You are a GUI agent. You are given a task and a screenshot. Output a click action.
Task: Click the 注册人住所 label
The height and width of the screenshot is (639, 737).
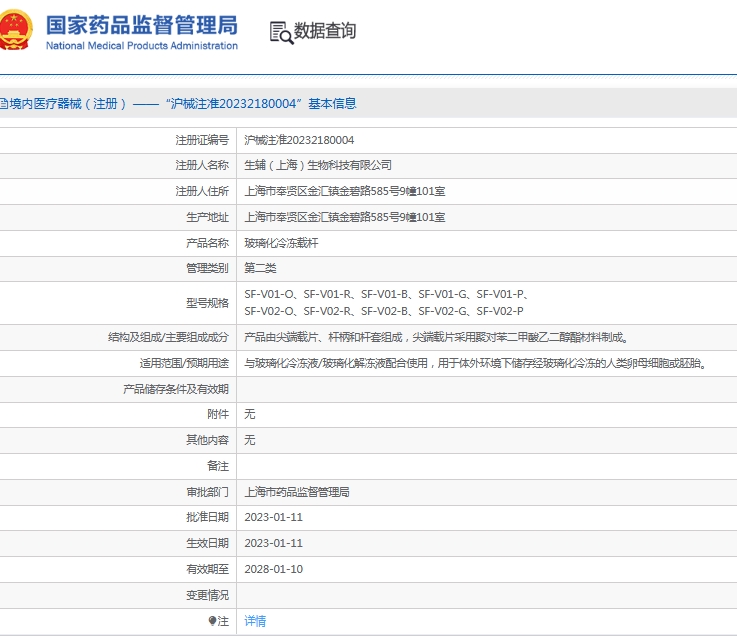point(202,191)
